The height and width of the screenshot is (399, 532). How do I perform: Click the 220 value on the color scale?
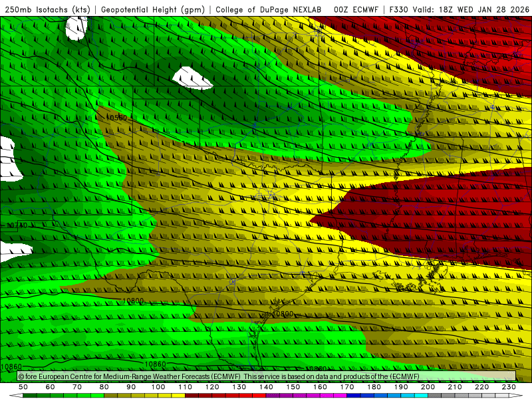[x=481, y=387]
